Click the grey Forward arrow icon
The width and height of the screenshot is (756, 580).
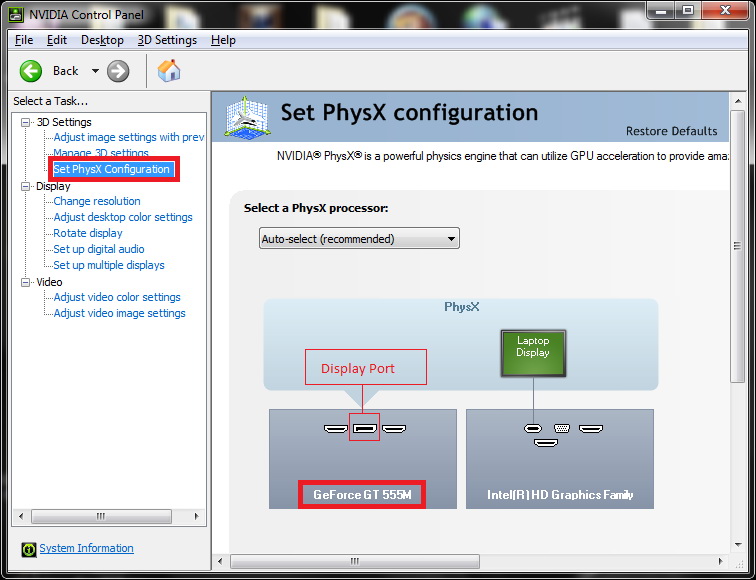[118, 71]
